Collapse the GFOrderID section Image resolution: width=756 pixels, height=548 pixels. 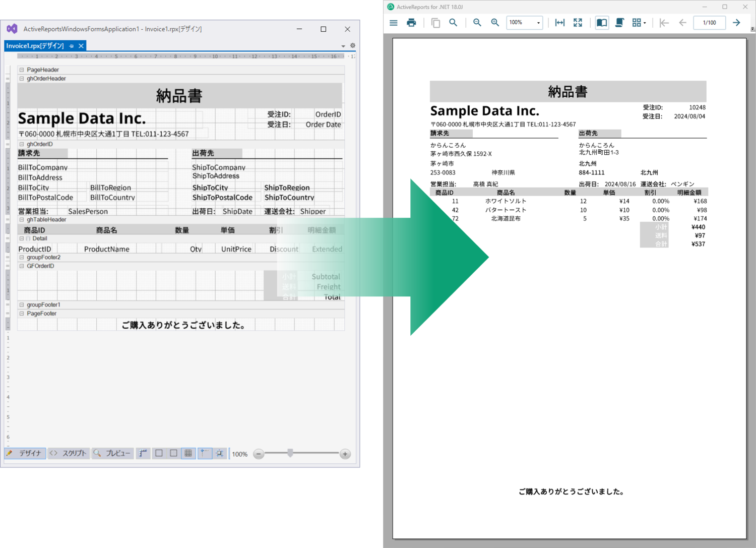point(22,266)
